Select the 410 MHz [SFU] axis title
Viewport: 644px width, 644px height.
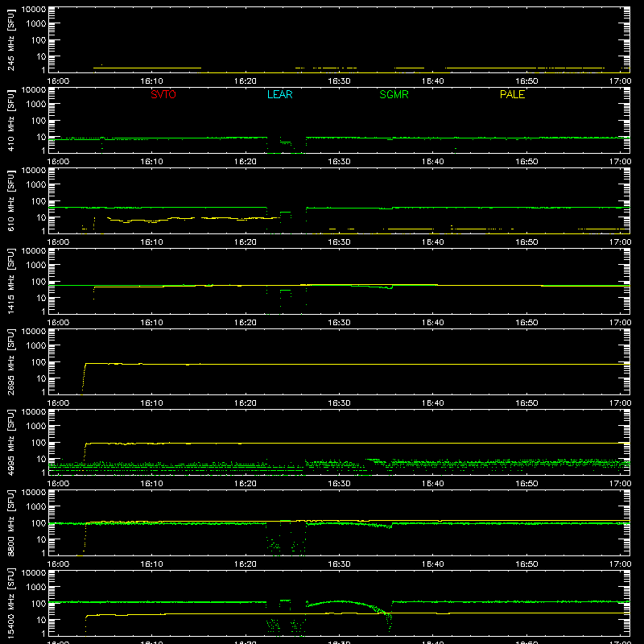[x=10, y=120]
